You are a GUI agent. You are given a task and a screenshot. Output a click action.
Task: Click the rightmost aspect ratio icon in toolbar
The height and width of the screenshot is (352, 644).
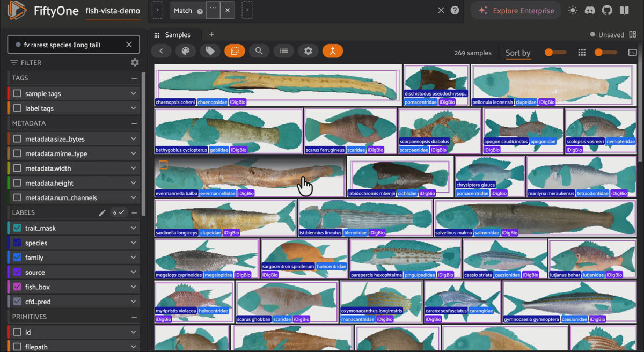point(632,53)
